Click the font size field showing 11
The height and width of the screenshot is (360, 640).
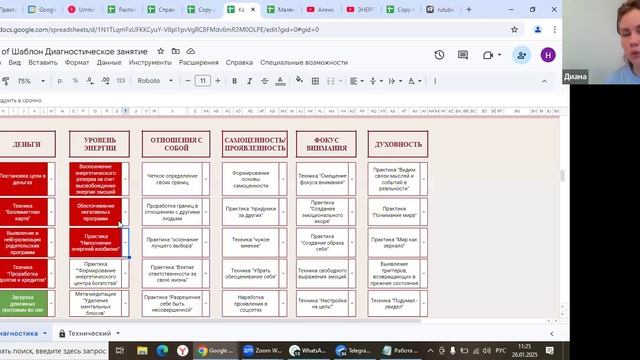[x=203, y=81]
